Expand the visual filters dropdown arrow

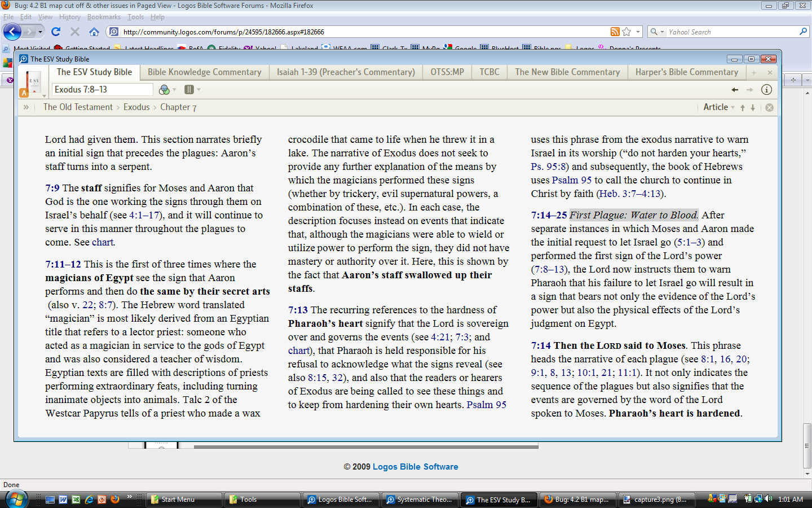pos(174,89)
